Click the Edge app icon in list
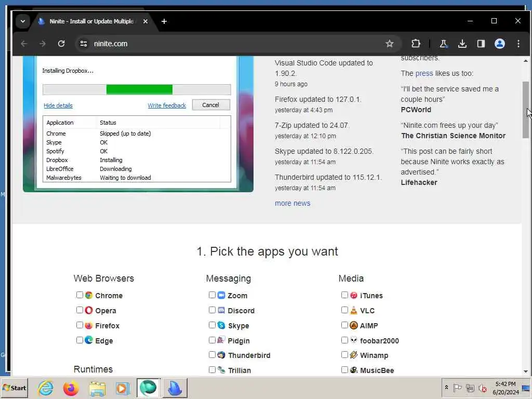The height and width of the screenshot is (399, 532). (89, 340)
